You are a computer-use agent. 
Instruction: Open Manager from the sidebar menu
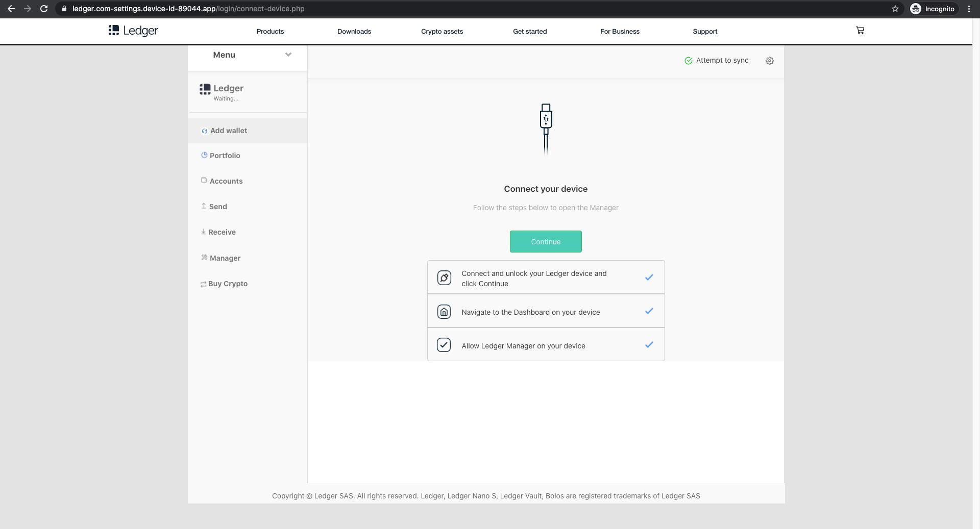pyautogui.click(x=225, y=258)
